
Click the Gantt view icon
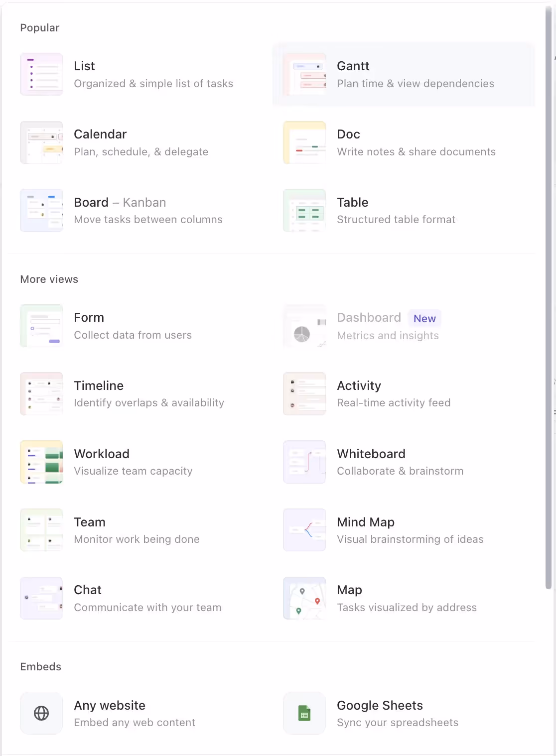tap(304, 74)
